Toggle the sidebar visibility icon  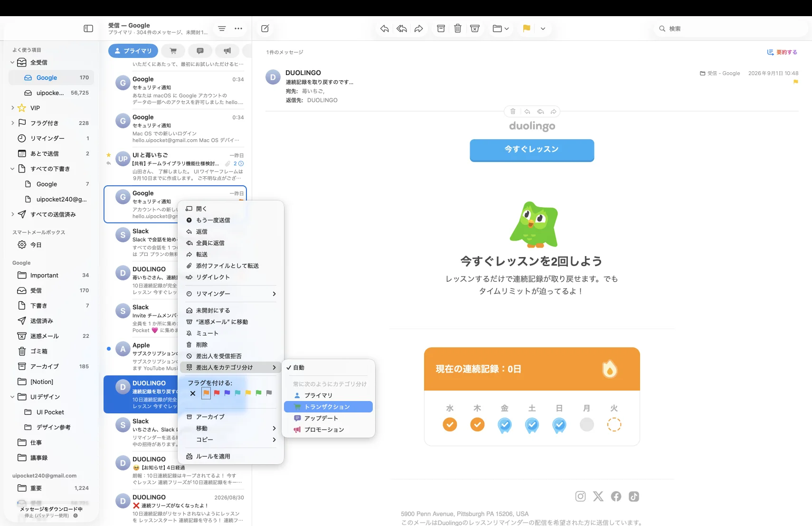coord(88,29)
